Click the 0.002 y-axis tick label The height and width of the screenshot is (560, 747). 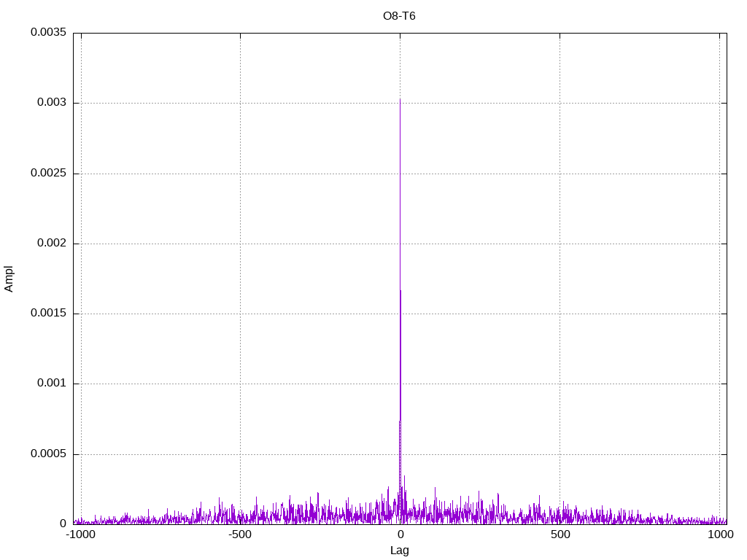click(52, 244)
